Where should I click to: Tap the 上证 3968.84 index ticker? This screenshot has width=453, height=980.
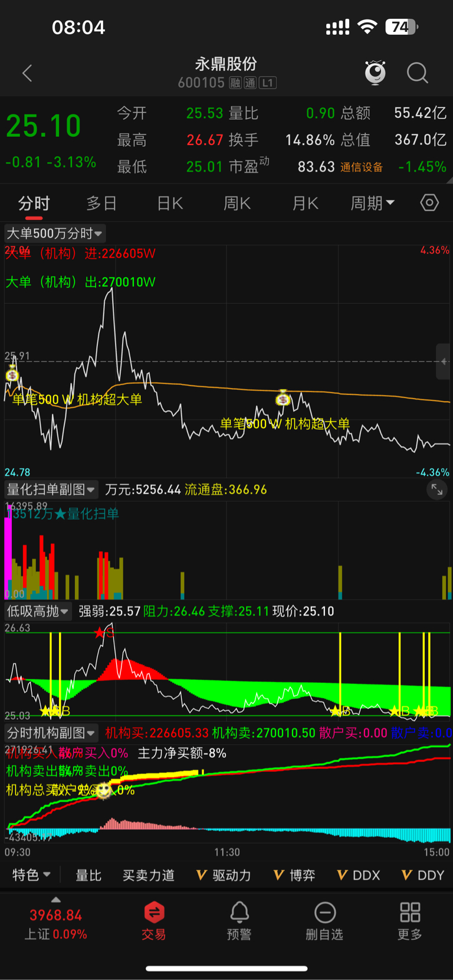55,925
